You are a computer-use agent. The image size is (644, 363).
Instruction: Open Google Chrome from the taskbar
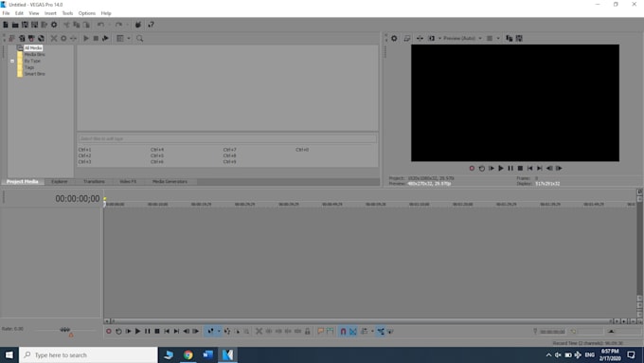pos(188,354)
